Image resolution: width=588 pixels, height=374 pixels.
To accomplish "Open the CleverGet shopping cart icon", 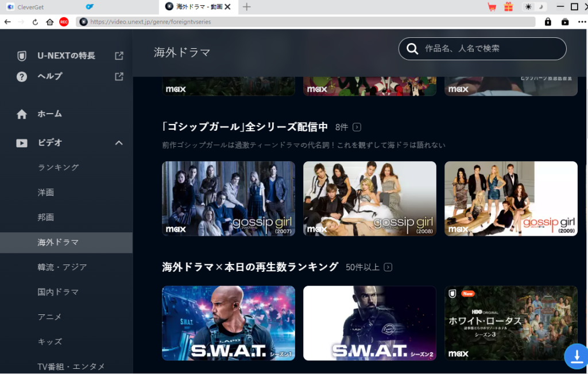I will [492, 6].
